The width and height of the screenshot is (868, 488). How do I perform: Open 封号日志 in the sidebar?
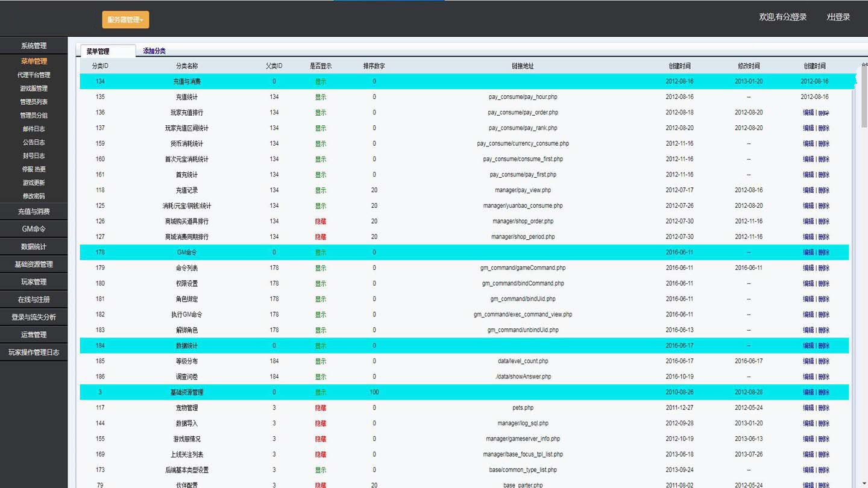coord(34,156)
